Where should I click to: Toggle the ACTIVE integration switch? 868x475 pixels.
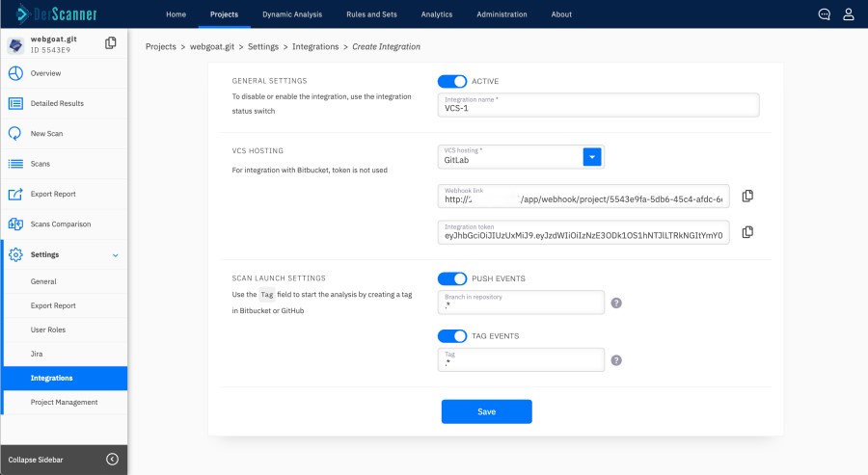(x=452, y=81)
